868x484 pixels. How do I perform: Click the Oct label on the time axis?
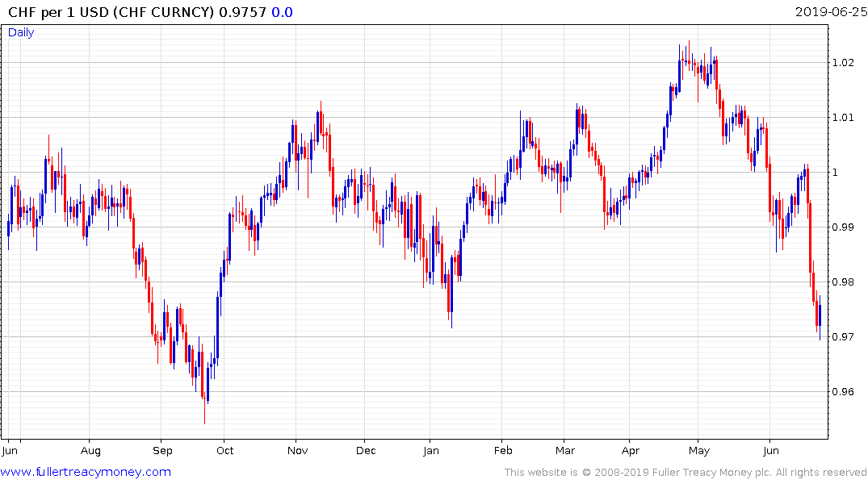(224, 451)
